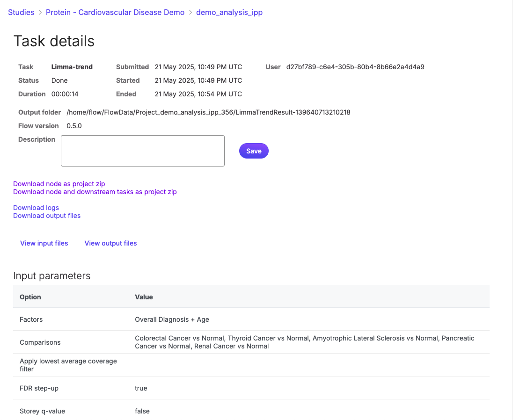Click the demo_analysis_ipp breadcrumb link

coord(229,12)
